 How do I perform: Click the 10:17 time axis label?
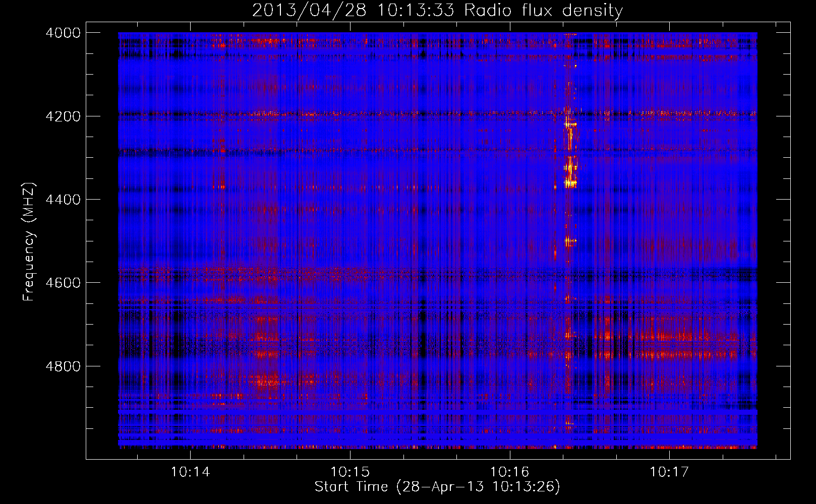669,472
